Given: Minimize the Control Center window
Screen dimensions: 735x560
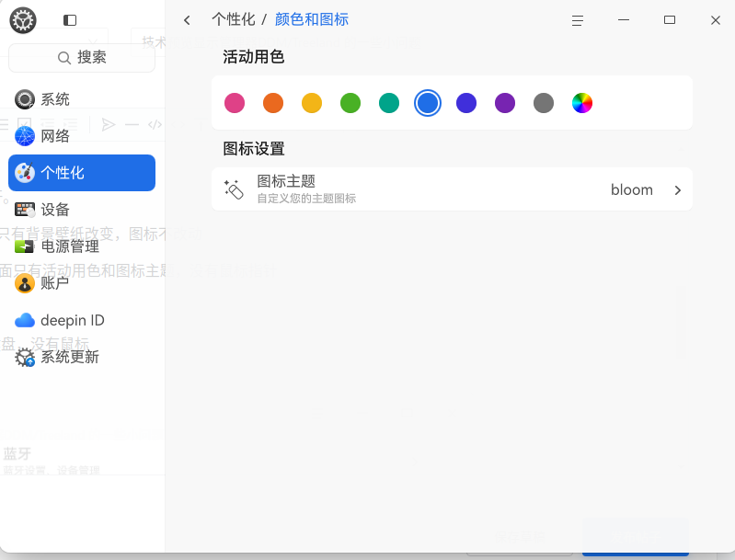Looking at the screenshot, I should 624,20.
